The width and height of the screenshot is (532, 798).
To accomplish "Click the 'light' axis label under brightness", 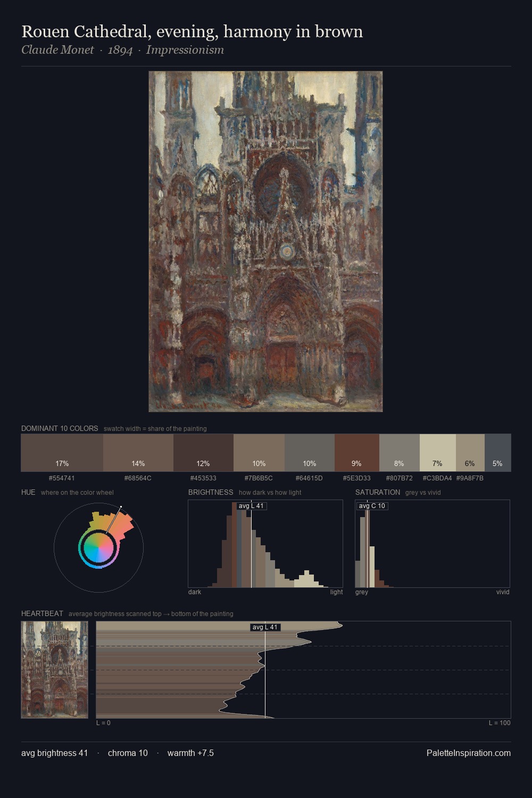I will click(x=336, y=592).
